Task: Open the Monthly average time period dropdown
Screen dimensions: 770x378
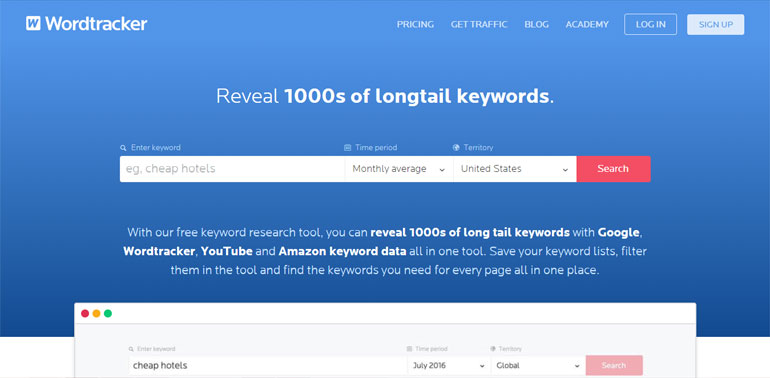Action: 399,169
